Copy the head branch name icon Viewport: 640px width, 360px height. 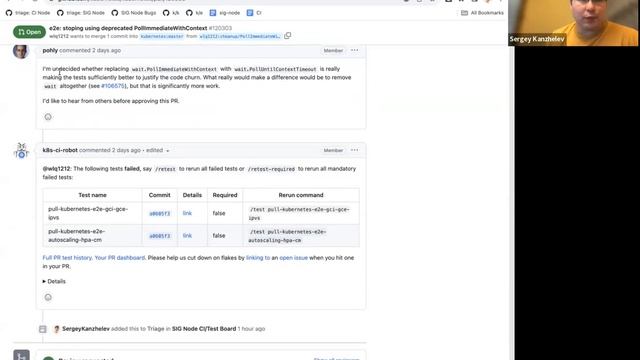(287, 36)
